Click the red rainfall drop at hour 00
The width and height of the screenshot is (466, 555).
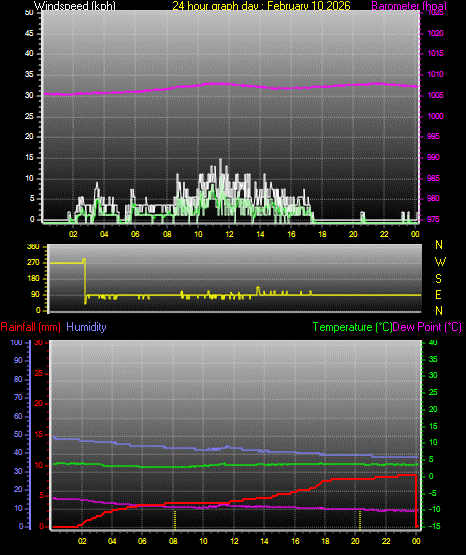pyautogui.click(x=416, y=501)
